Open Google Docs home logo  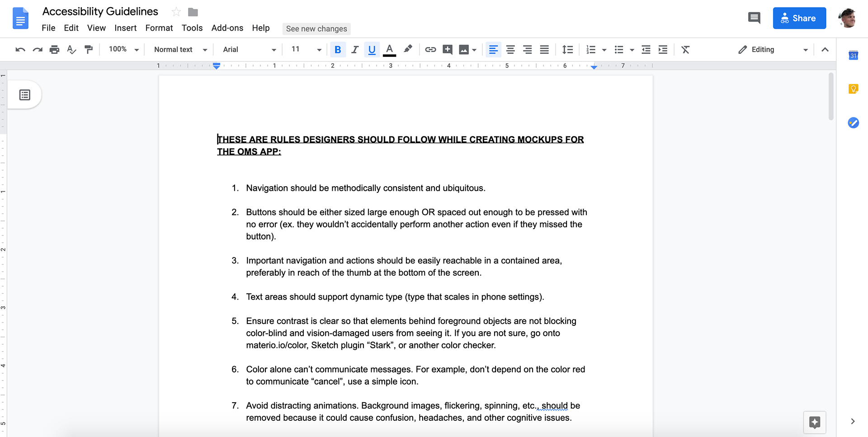(20, 18)
